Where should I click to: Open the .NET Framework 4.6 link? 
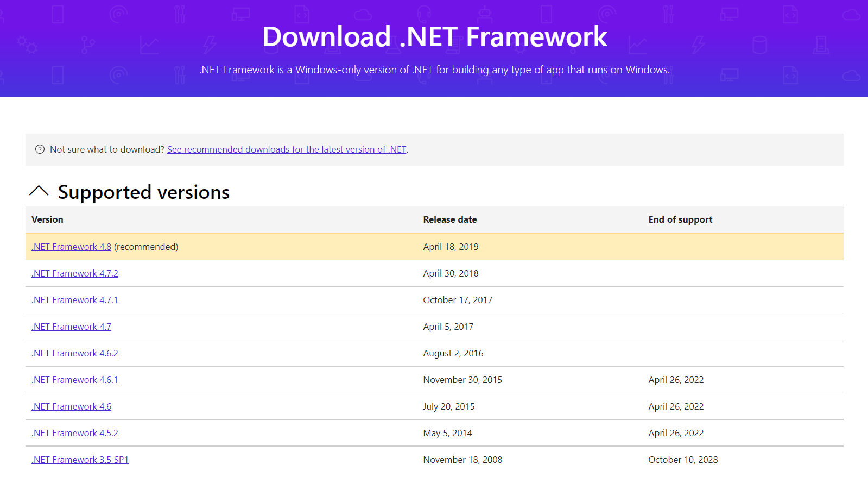click(71, 406)
